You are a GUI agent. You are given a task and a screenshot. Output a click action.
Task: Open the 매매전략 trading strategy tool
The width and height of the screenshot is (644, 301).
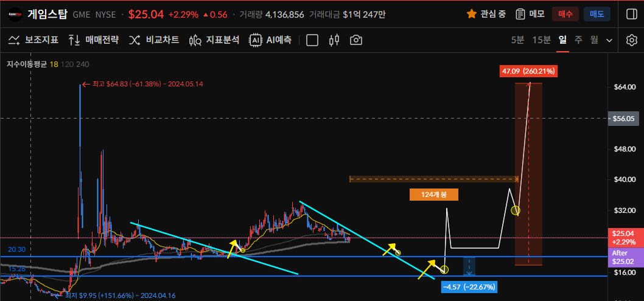click(94, 40)
